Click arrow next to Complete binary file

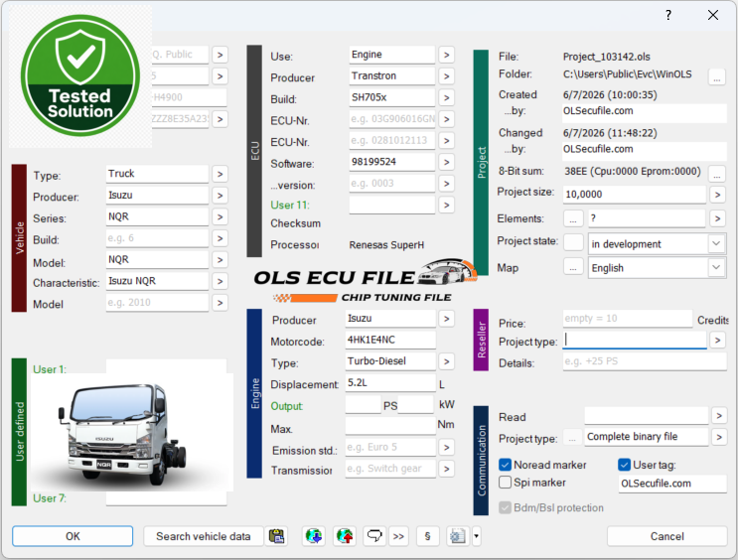[x=719, y=438]
